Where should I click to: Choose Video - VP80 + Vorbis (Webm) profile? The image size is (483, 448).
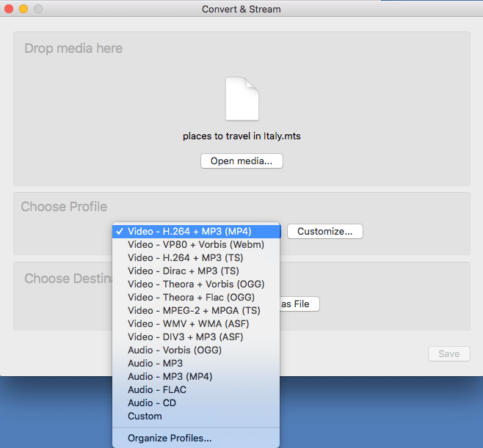tap(196, 245)
